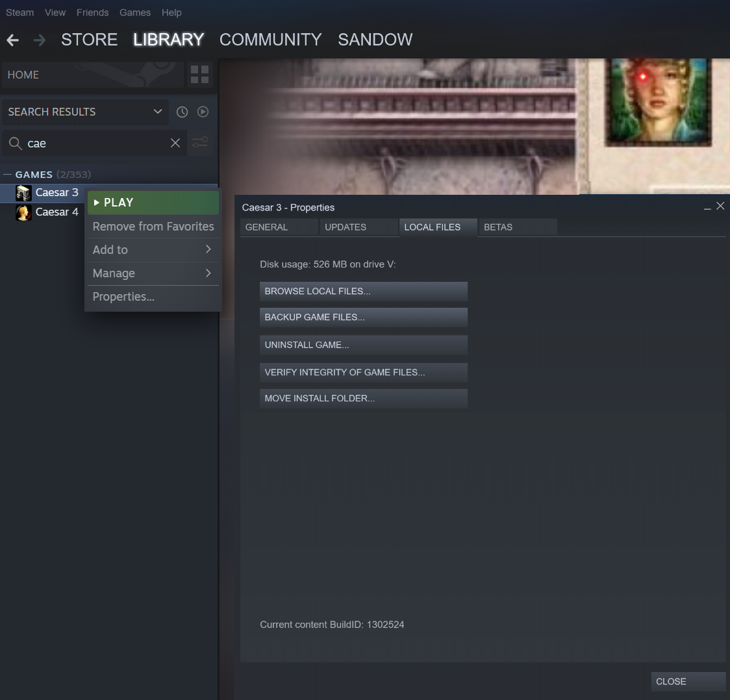Viewport: 730px width, 700px height.
Task: Select Caesar 4 game icon
Action: click(23, 212)
